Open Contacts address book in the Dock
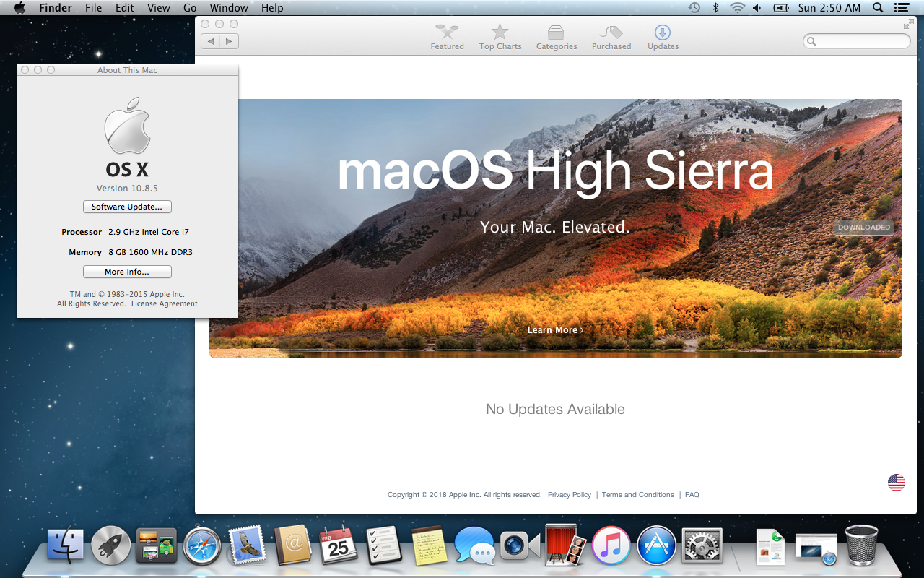This screenshot has width=924, height=578. [293, 545]
